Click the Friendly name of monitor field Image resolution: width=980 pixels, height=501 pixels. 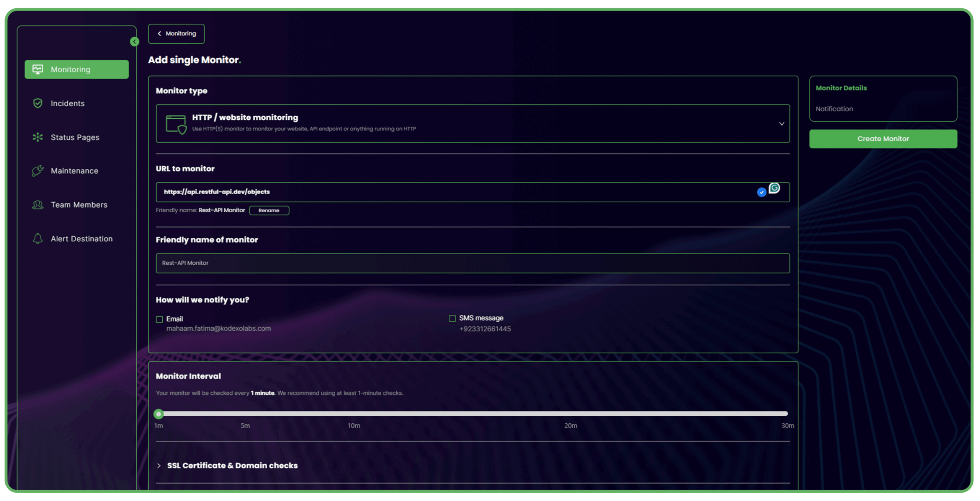point(472,263)
